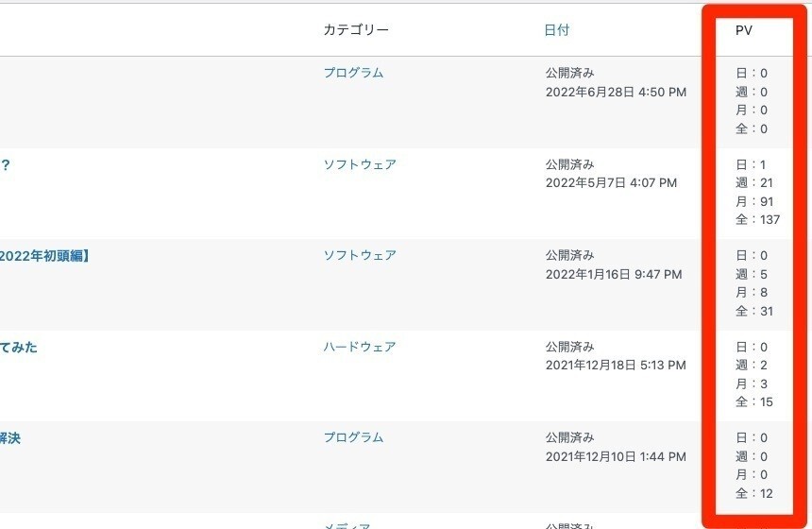Sort posts by 日付 column header
This screenshot has height=529, width=812.
pyautogui.click(x=557, y=30)
